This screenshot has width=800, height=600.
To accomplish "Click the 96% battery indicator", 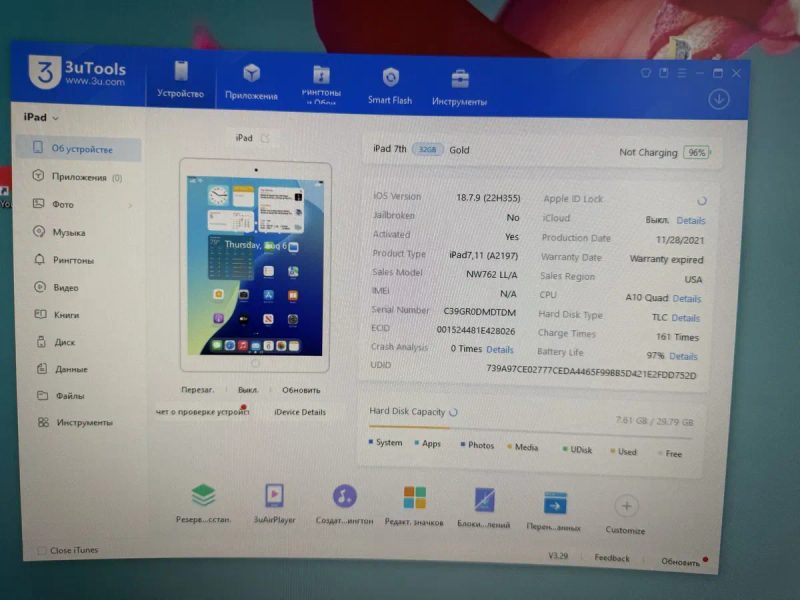I will point(697,153).
